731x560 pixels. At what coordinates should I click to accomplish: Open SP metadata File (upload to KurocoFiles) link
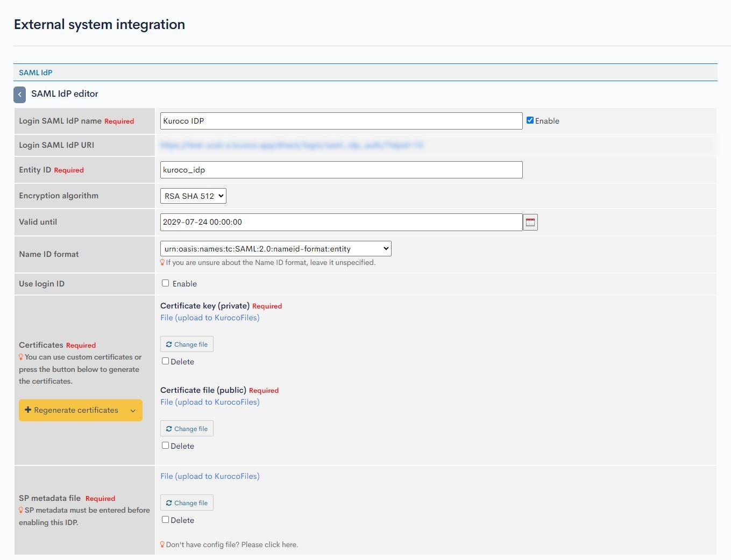210,476
